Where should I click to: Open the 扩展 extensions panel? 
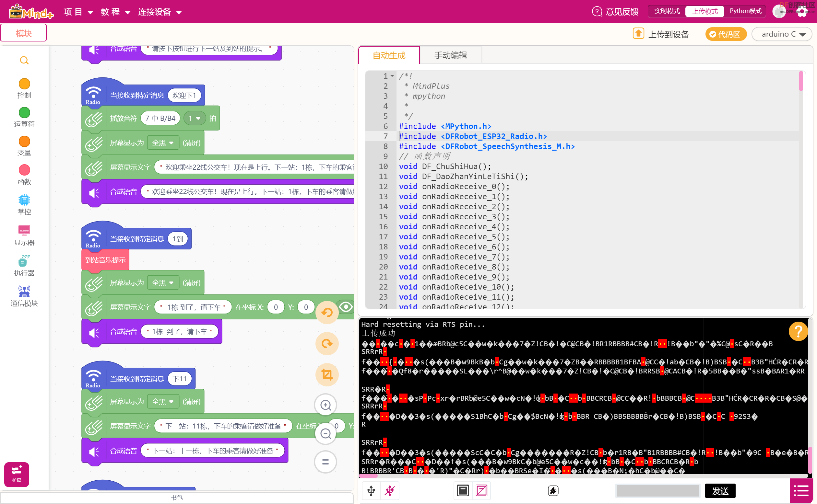coord(16,474)
